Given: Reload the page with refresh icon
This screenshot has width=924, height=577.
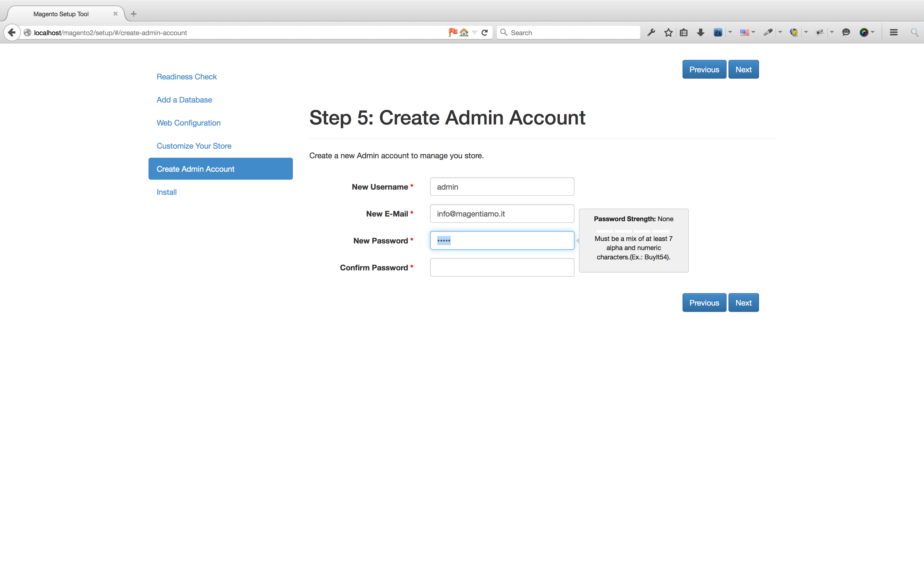Looking at the screenshot, I should [485, 32].
